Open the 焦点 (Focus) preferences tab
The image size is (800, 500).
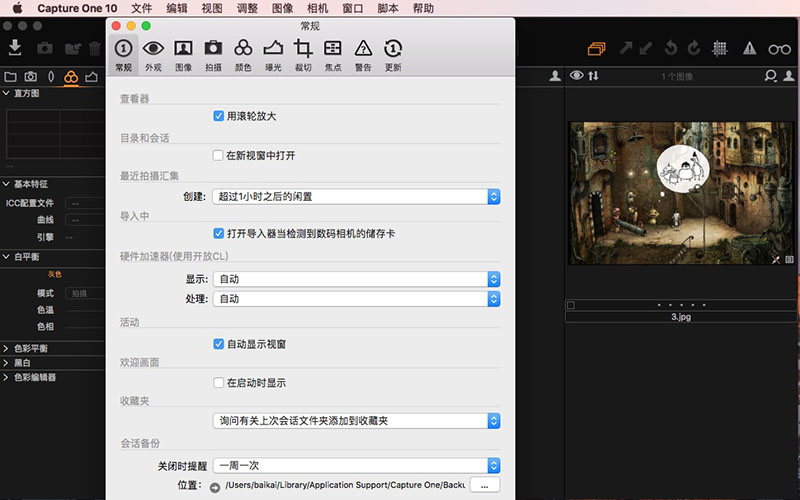(x=333, y=56)
